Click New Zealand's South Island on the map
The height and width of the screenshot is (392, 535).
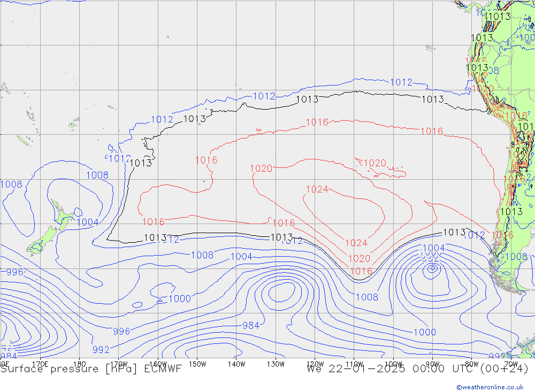(45, 237)
